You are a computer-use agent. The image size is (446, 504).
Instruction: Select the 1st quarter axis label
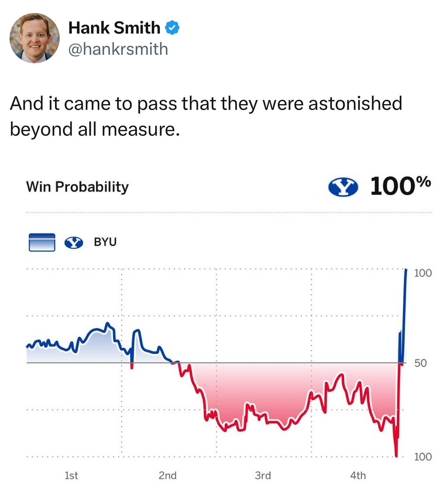(71, 476)
